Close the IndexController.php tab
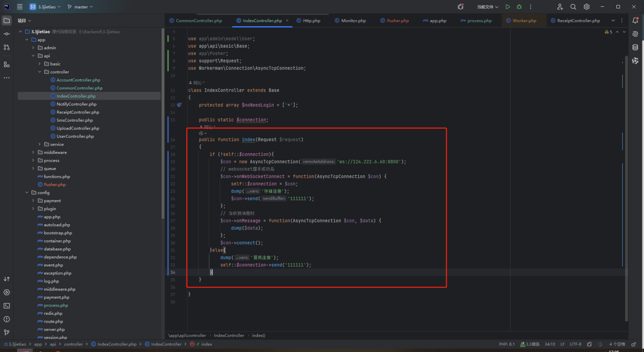 287,20
